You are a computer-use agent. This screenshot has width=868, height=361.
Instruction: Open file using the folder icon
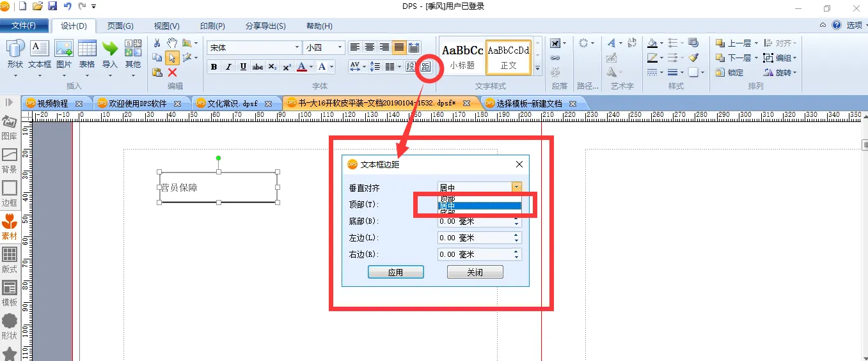pos(38,6)
